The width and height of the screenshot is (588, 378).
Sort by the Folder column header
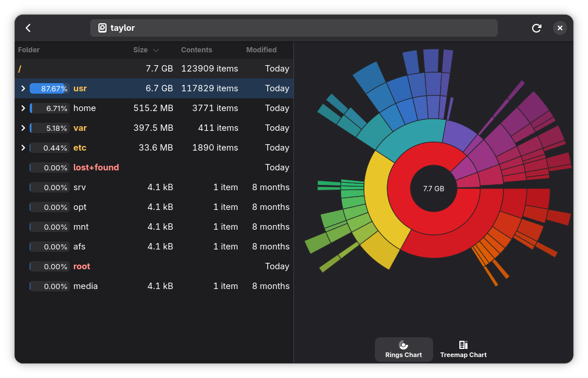coord(29,50)
